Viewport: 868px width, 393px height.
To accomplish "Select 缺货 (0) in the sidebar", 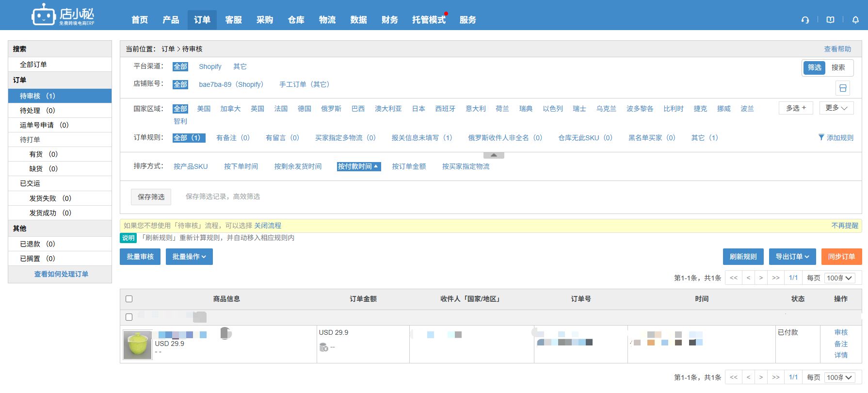I will [60, 169].
